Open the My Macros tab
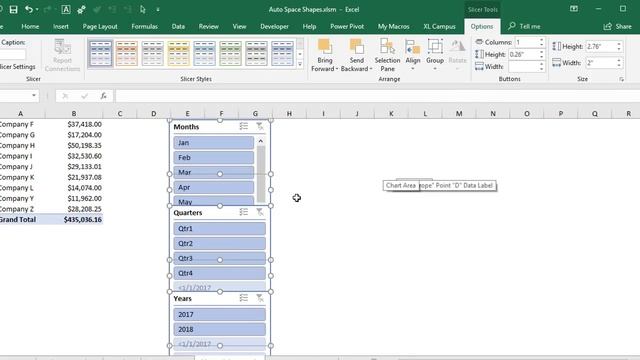 coord(393,27)
